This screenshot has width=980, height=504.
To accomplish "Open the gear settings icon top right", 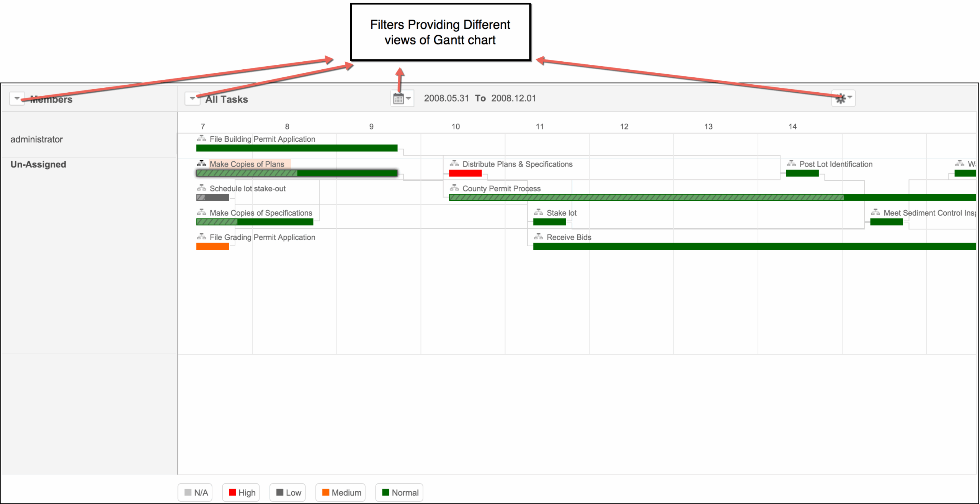I will [841, 98].
